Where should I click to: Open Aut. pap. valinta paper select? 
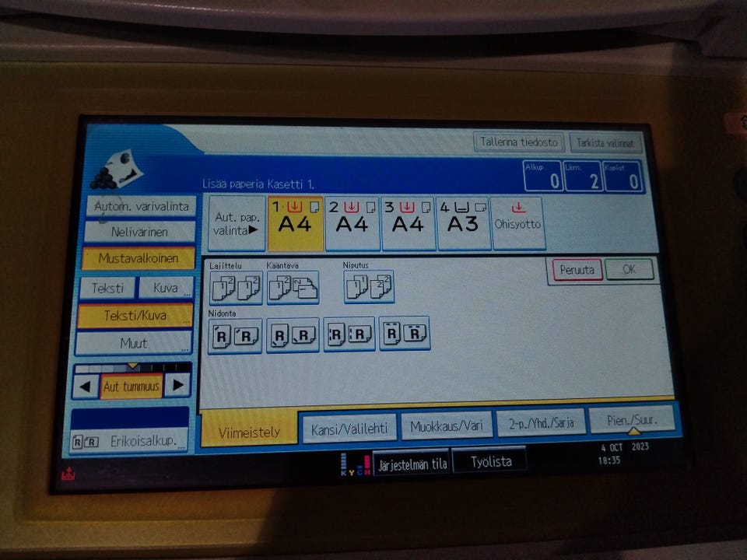237,224
